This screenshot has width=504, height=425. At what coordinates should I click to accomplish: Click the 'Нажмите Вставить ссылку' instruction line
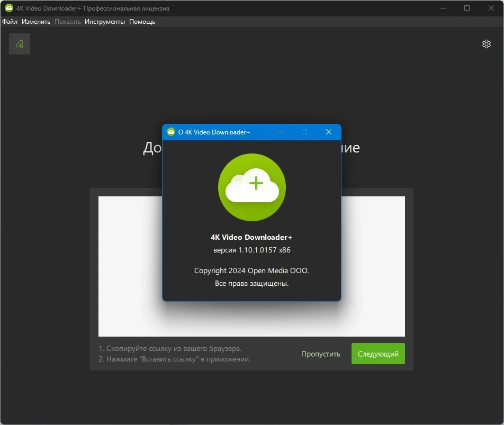(x=174, y=359)
